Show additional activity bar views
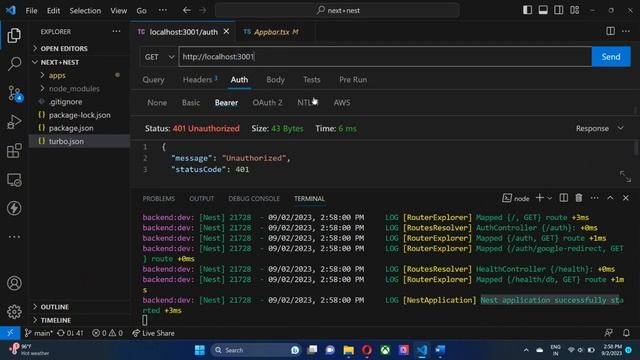 coord(14,237)
